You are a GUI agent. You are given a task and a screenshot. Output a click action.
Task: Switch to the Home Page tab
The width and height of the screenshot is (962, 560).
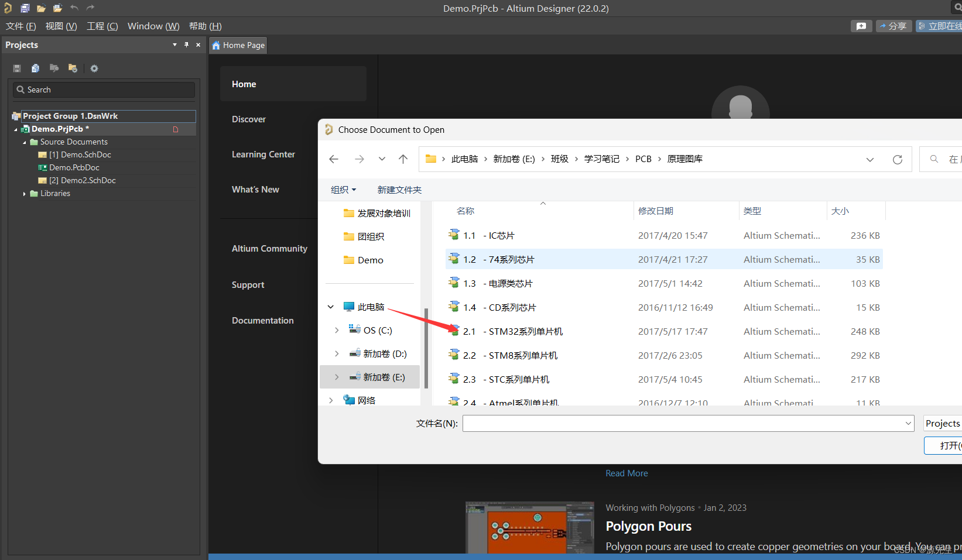[x=238, y=45]
